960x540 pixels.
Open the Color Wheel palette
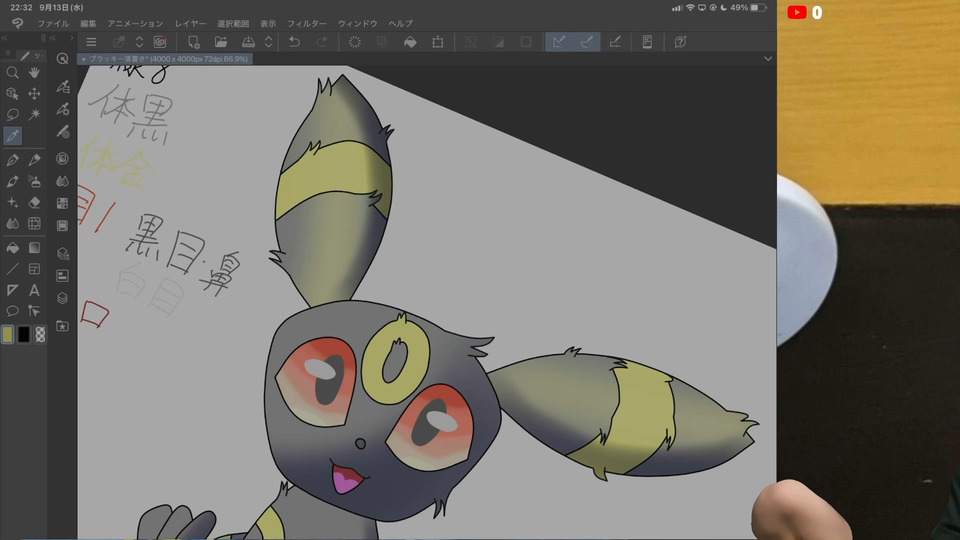pos(62,159)
